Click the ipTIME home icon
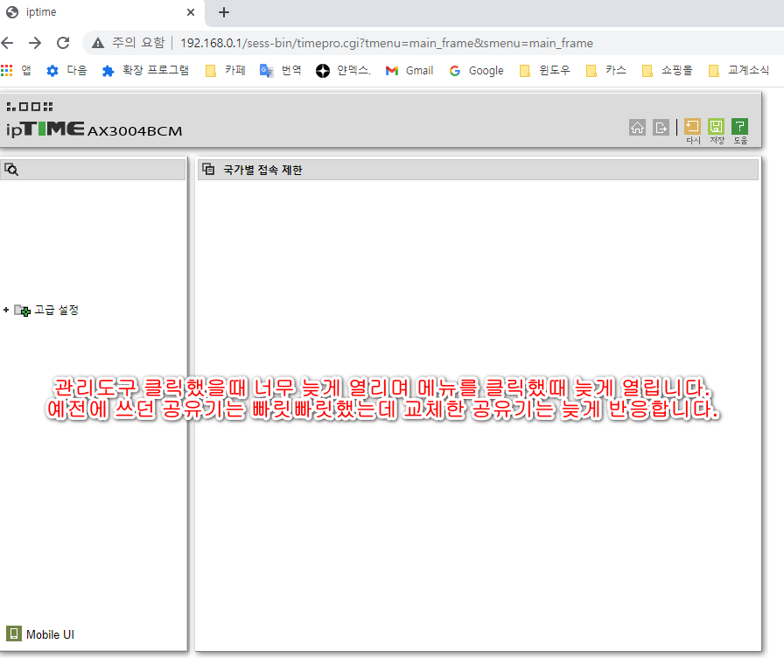 [637, 128]
